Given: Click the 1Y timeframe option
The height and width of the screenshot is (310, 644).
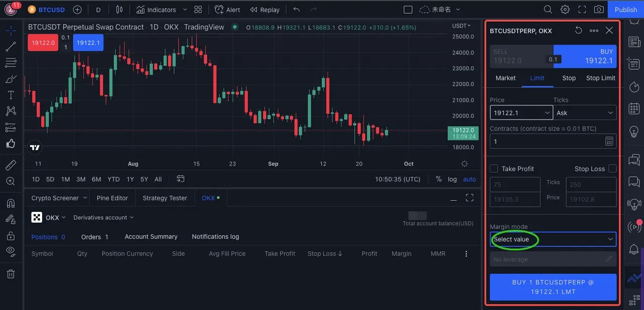Looking at the screenshot, I should (x=130, y=179).
